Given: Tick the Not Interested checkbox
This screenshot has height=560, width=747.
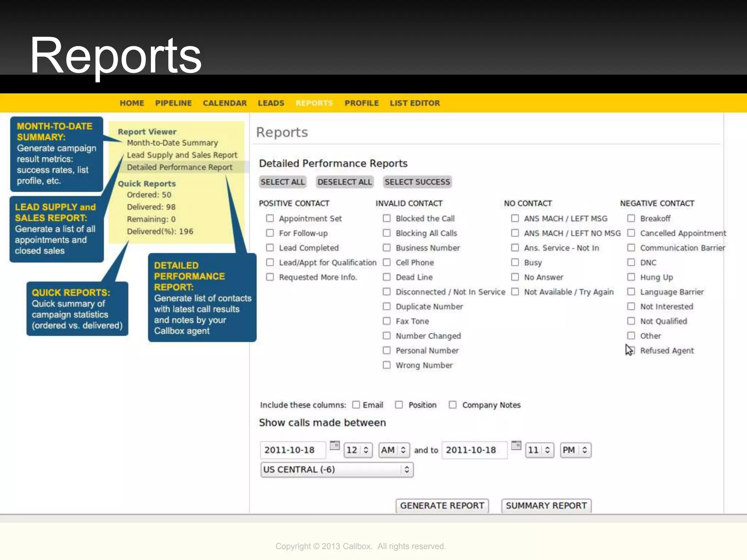Looking at the screenshot, I should (631, 306).
